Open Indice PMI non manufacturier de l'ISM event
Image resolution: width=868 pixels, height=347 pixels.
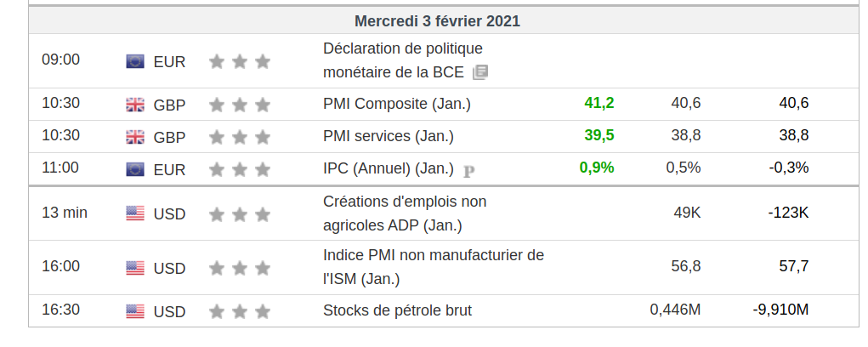click(x=433, y=255)
